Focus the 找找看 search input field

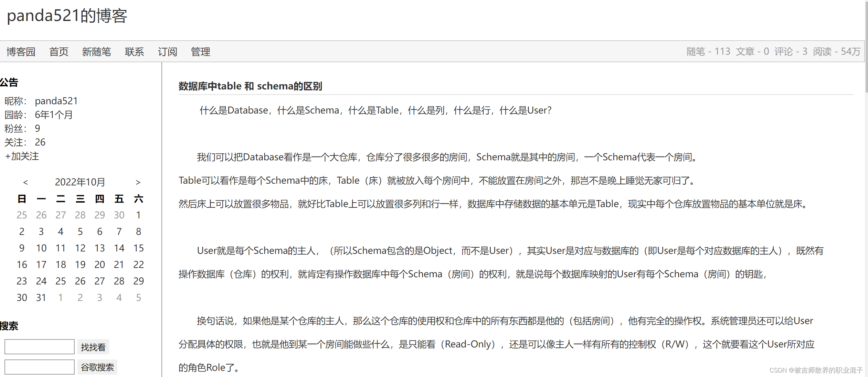[x=40, y=347]
